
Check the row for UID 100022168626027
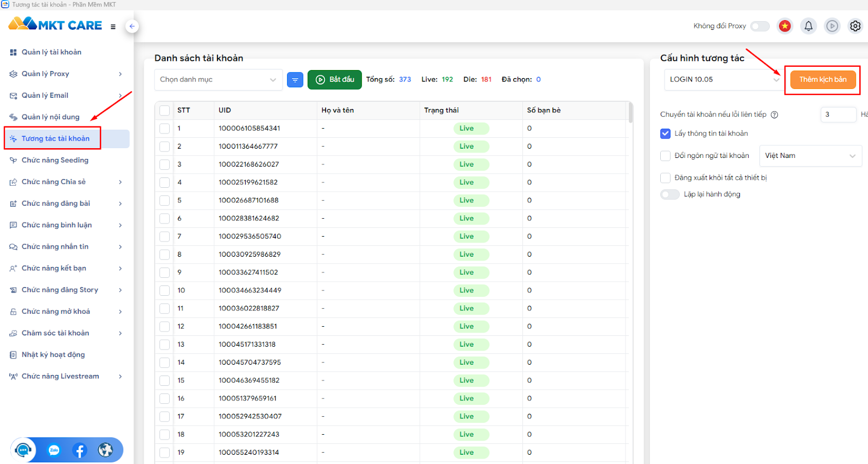(x=165, y=164)
